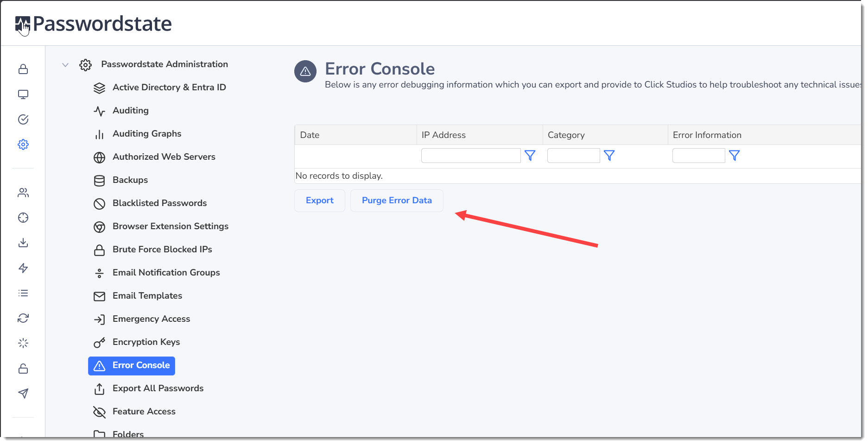Click Purge Error Data button
The image size is (868, 444).
[x=397, y=200]
